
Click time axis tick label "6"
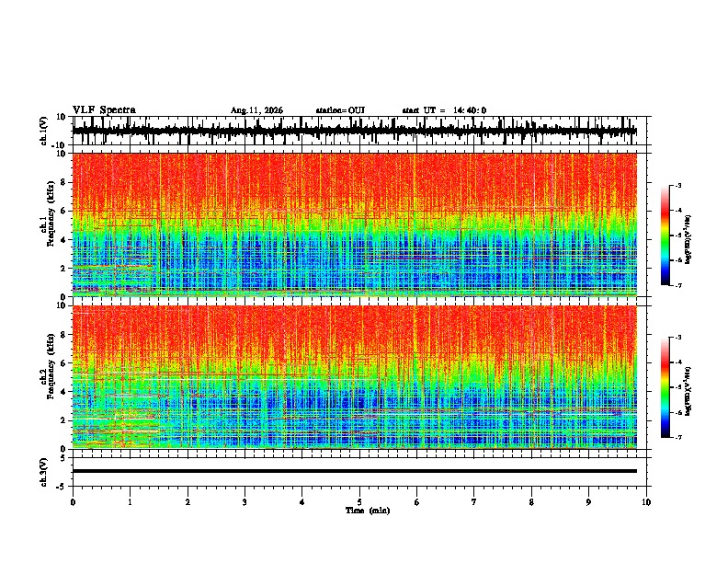(417, 502)
